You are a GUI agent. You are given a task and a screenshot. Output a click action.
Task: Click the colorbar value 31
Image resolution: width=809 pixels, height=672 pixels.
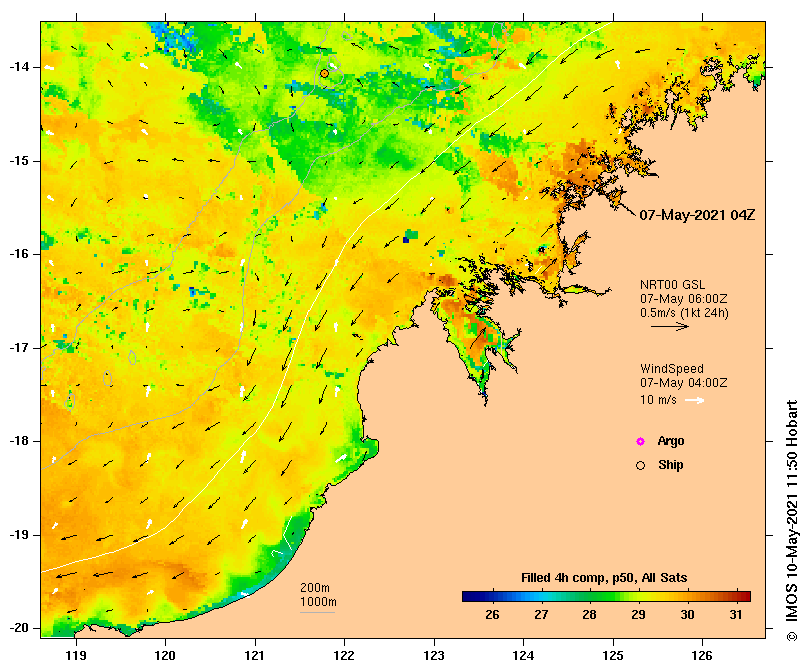pyautogui.click(x=736, y=615)
